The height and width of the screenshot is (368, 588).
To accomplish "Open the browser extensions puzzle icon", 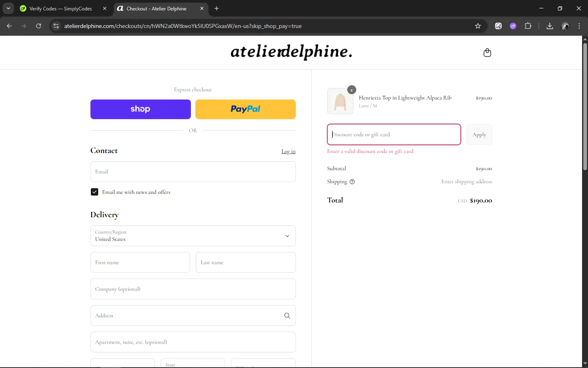I will click(528, 26).
